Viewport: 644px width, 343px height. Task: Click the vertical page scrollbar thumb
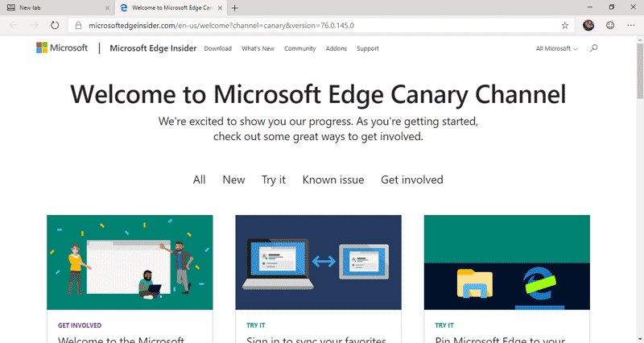[x=640, y=71]
